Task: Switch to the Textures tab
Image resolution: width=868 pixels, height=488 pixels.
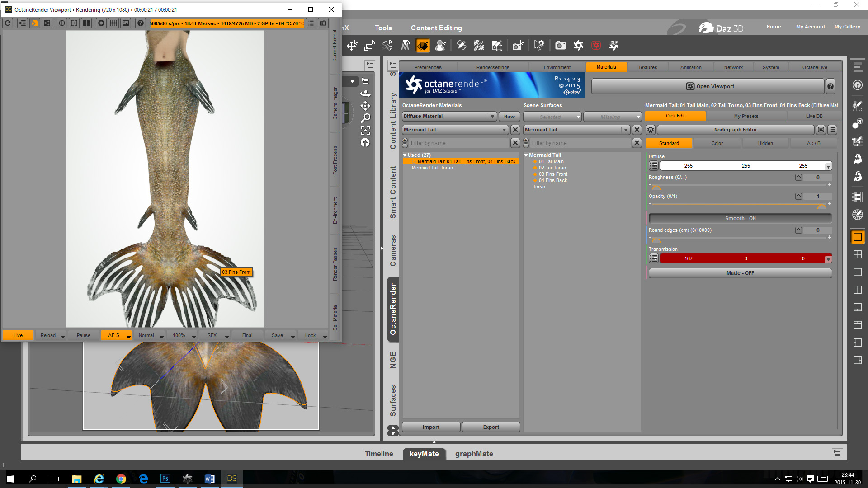Action: click(647, 67)
